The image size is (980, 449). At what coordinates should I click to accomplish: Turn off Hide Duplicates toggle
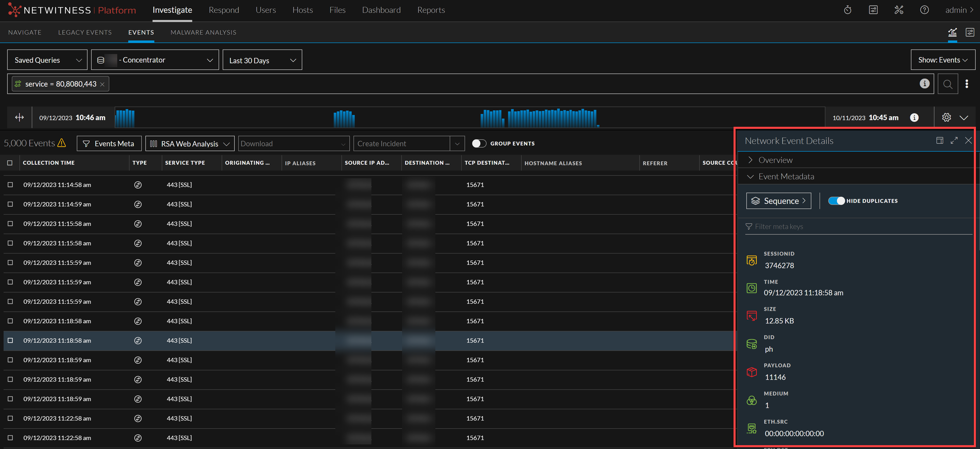click(836, 201)
